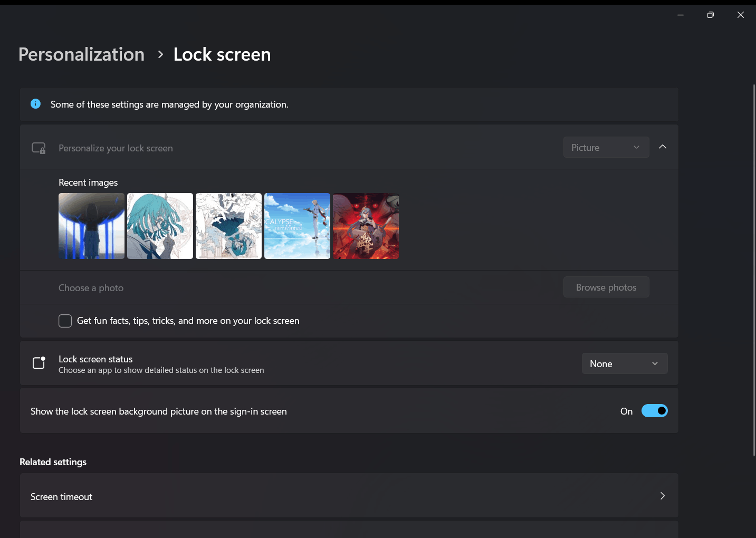Screen dimensions: 756x538
Task: Restore down the Settings window
Action: coord(711,15)
